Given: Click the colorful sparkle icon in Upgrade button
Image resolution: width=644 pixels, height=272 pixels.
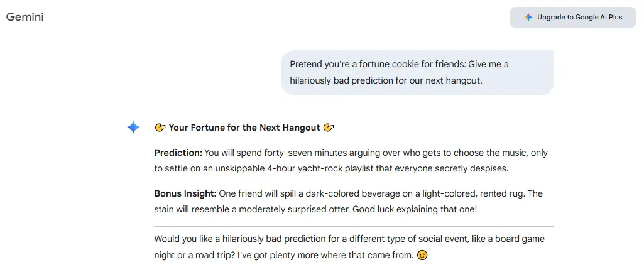Looking at the screenshot, I should 528,18.
